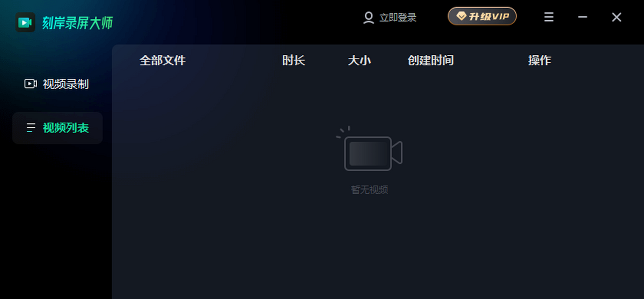This screenshot has height=299, width=644.
Task: Click the list icon next to 视频列表
Action: tap(31, 128)
